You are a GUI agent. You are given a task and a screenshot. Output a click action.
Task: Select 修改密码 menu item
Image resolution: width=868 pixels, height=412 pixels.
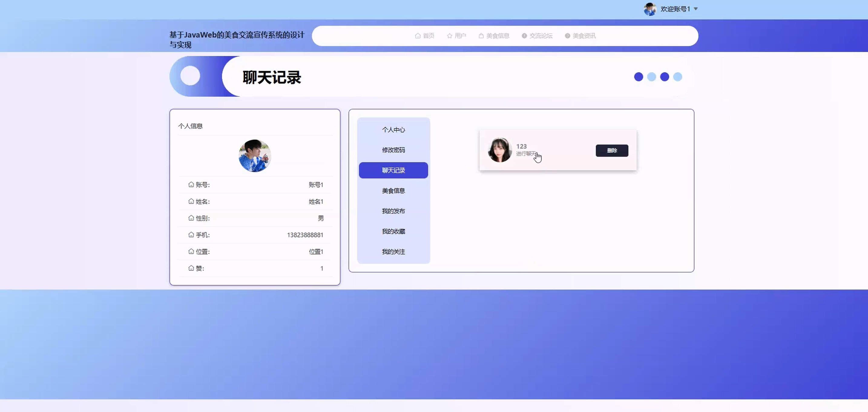393,150
